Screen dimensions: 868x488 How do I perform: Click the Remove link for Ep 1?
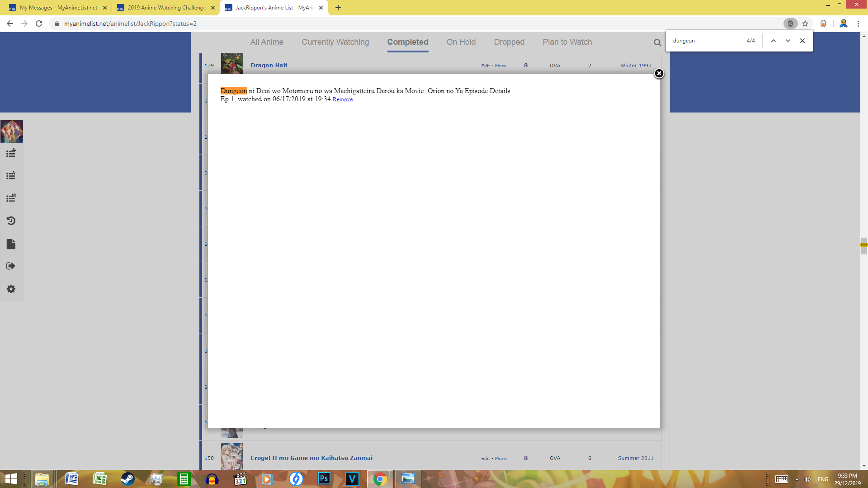(342, 99)
